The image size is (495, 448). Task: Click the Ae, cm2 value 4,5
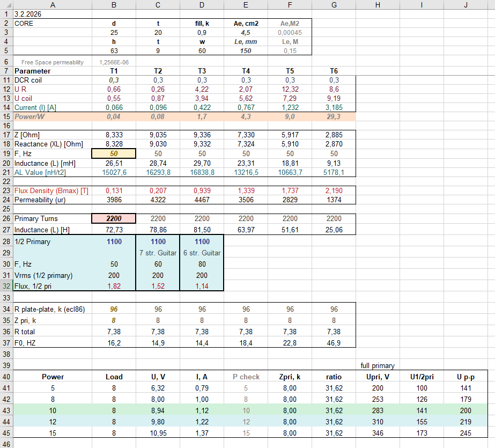(x=246, y=33)
